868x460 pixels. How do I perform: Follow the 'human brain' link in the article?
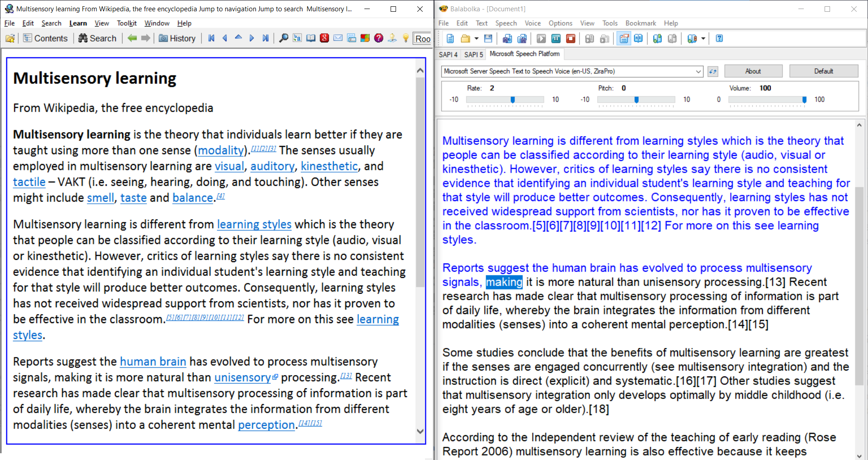tap(153, 361)
